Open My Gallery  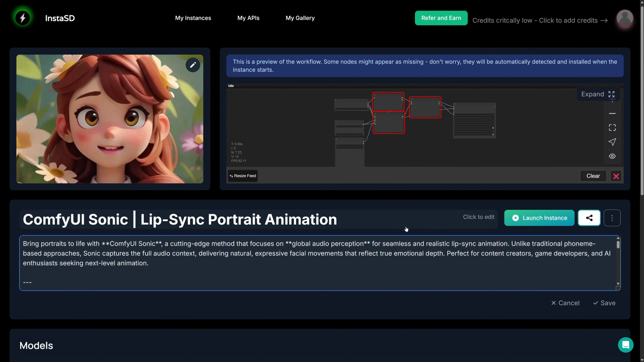(300, 18)
